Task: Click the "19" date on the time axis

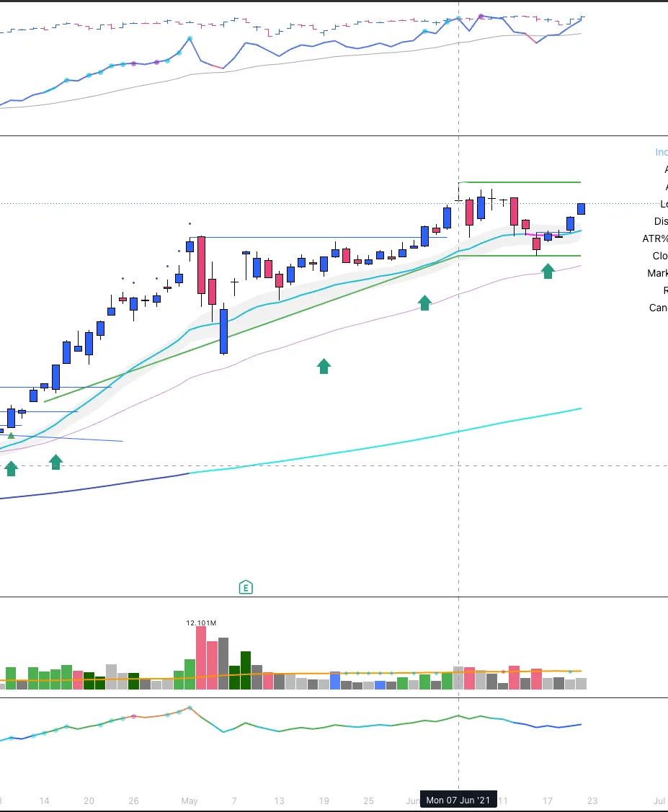Action: click(324, 800)
